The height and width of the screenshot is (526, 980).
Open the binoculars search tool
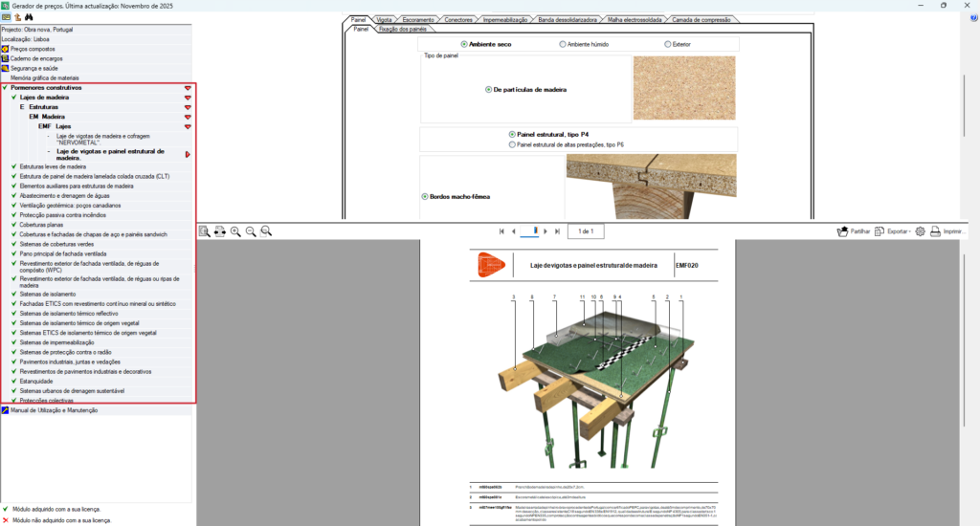[x=29, y=17]
